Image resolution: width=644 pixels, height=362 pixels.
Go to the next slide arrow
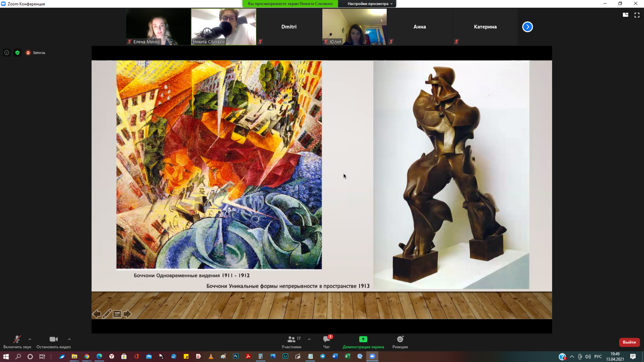(x=127, y=314)
